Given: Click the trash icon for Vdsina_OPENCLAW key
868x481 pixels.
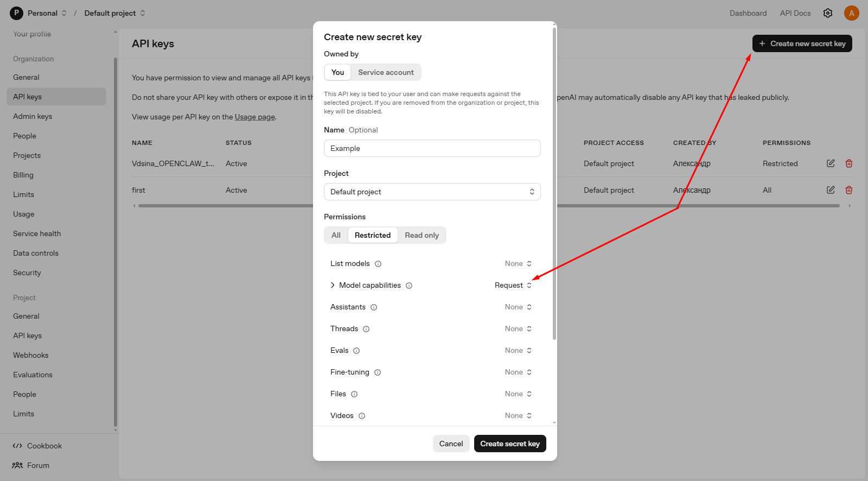Looking at the screenshot, I should coord(849,163).
